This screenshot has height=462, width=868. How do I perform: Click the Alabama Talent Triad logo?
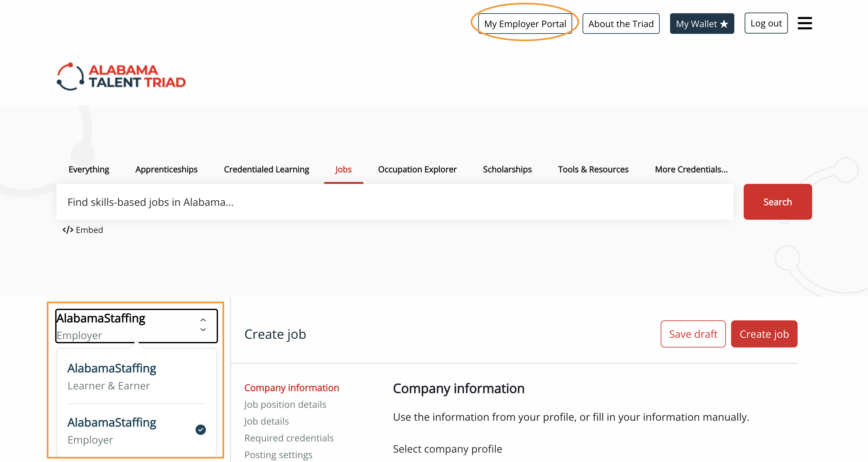click(121, 76)
